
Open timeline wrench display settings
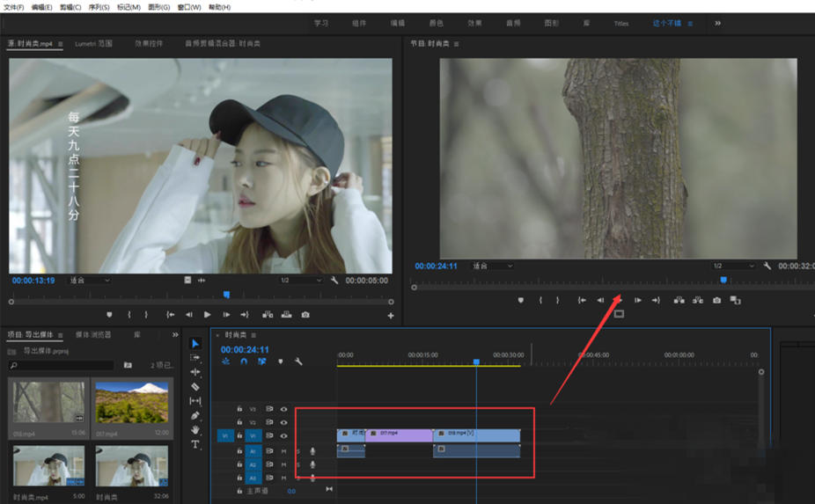coord(298,362)
